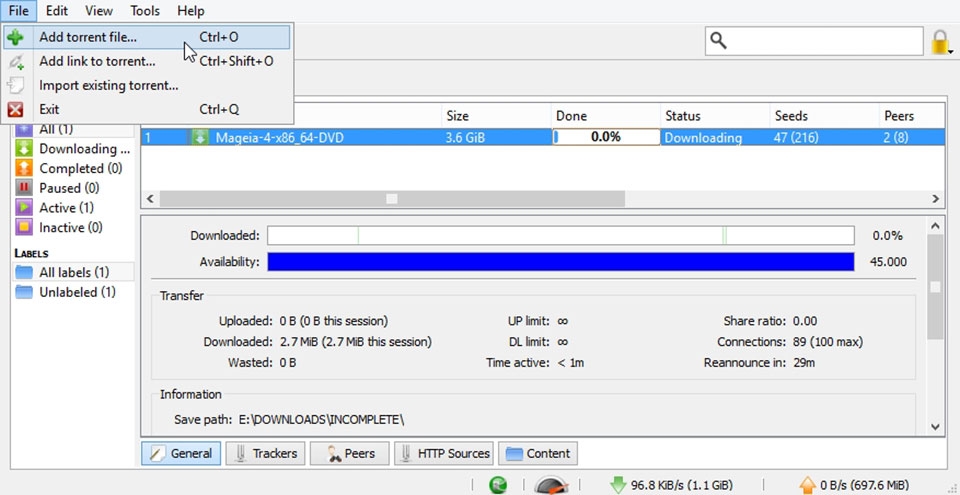Click the details pane scroll down arrow

935,426
